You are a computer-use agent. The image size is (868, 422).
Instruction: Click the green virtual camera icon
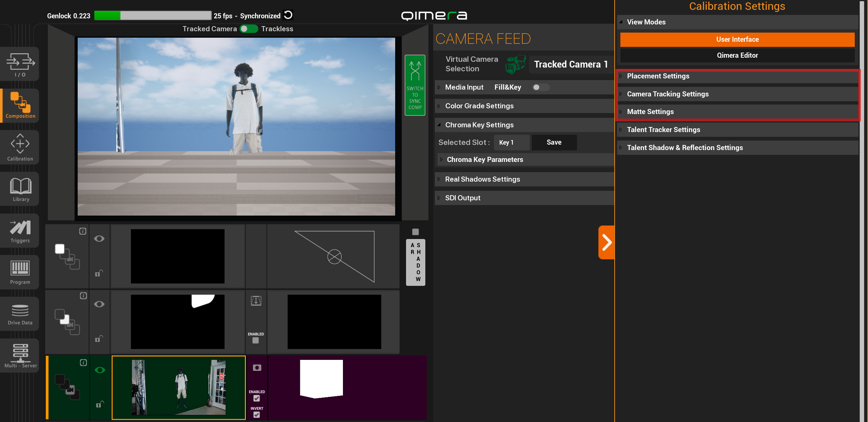tap(515, 65)
